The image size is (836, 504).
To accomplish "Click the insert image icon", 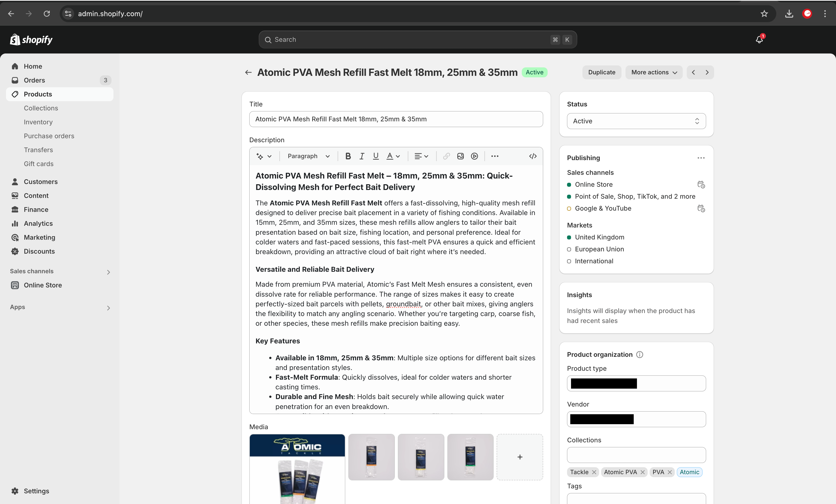I will (x=460, y=156).
